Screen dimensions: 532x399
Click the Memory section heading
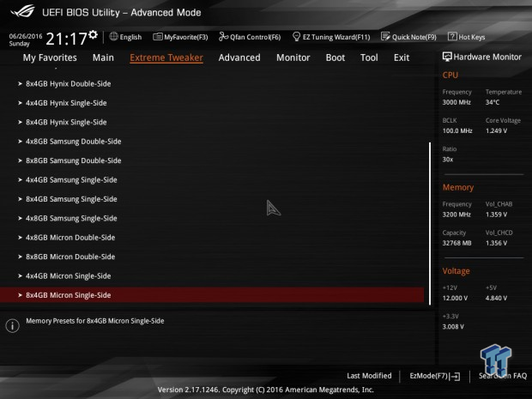coord(458,187)
